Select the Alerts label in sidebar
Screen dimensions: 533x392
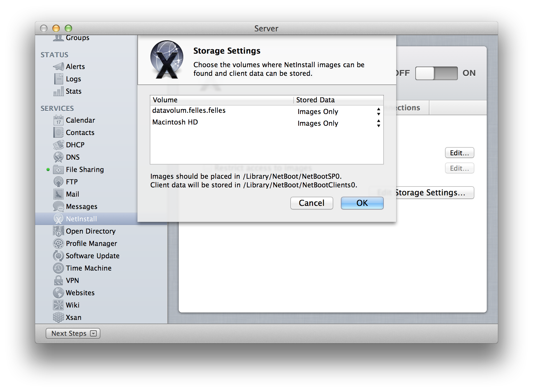point(75,67)
